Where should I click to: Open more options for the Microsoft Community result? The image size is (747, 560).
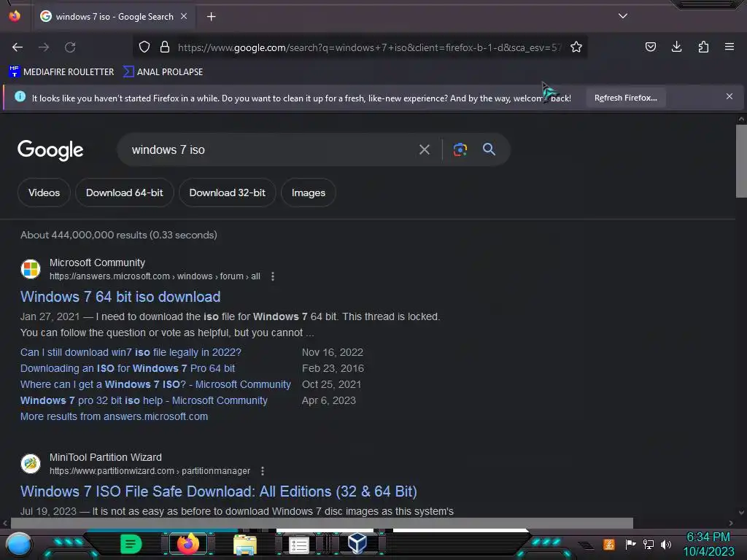click(273, 276)
